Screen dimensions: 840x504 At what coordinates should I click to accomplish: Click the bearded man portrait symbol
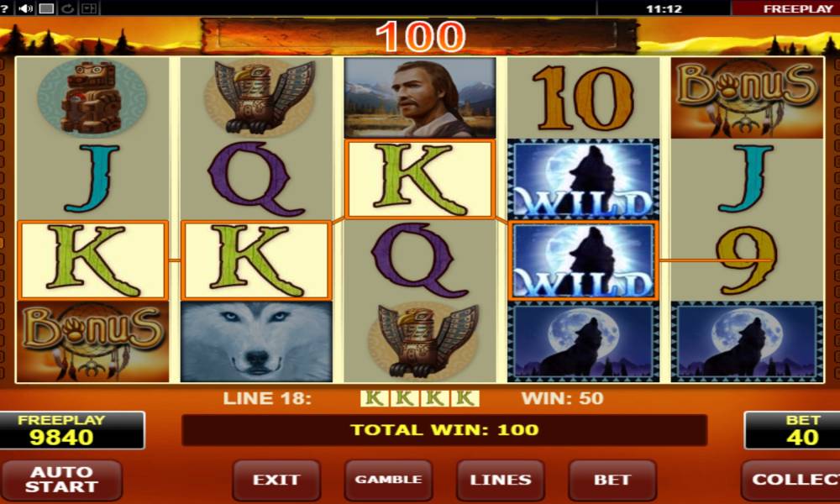[x=420, y=98]
